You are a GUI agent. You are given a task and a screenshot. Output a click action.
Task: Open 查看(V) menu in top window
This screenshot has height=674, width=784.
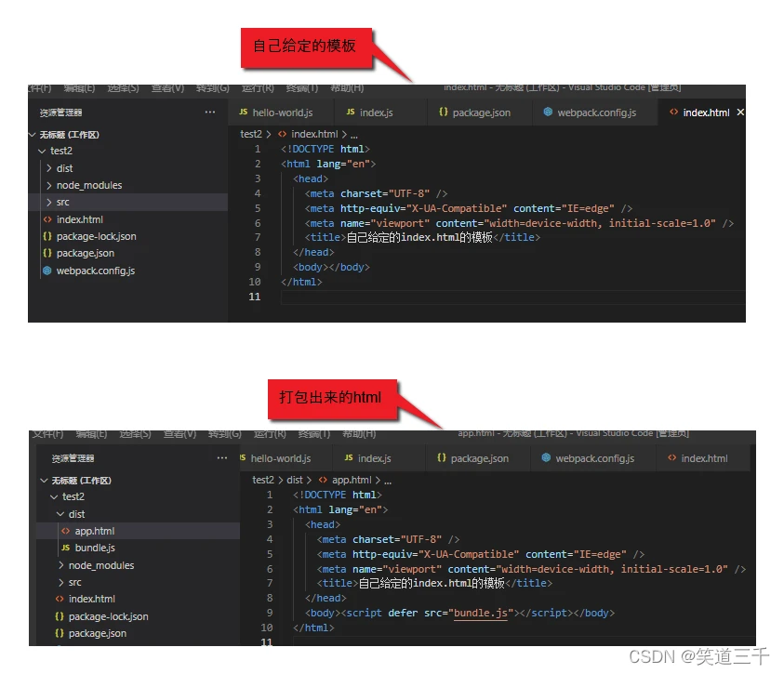168,88
